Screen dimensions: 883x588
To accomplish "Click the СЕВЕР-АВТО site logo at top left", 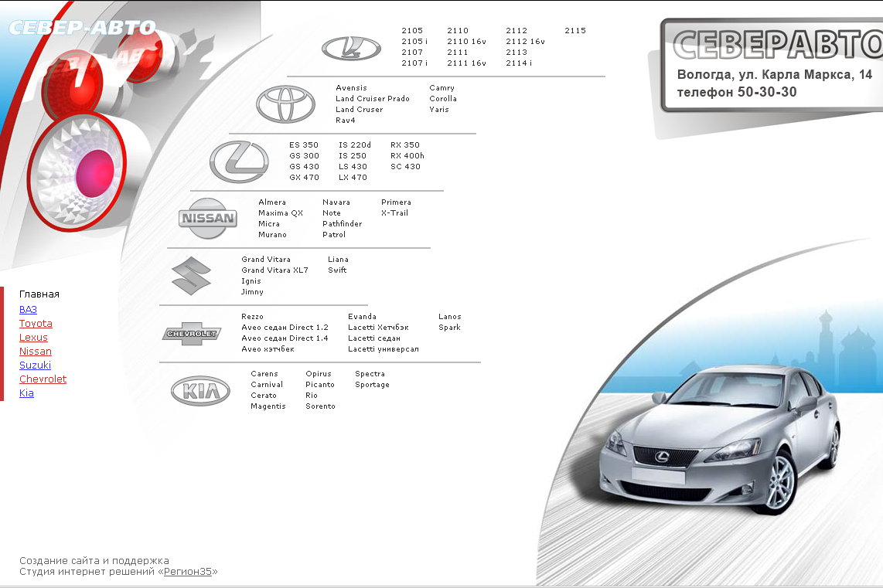I will coord(82,28).
